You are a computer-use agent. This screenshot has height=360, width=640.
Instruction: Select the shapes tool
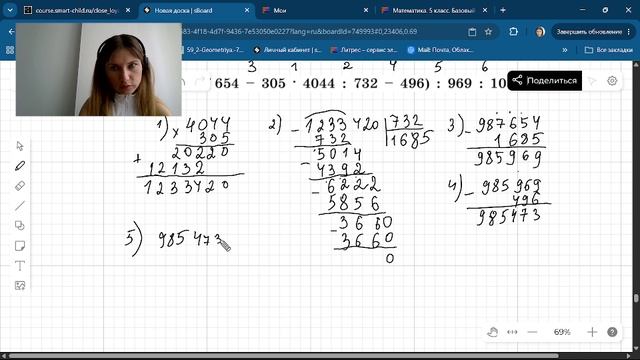20,226
